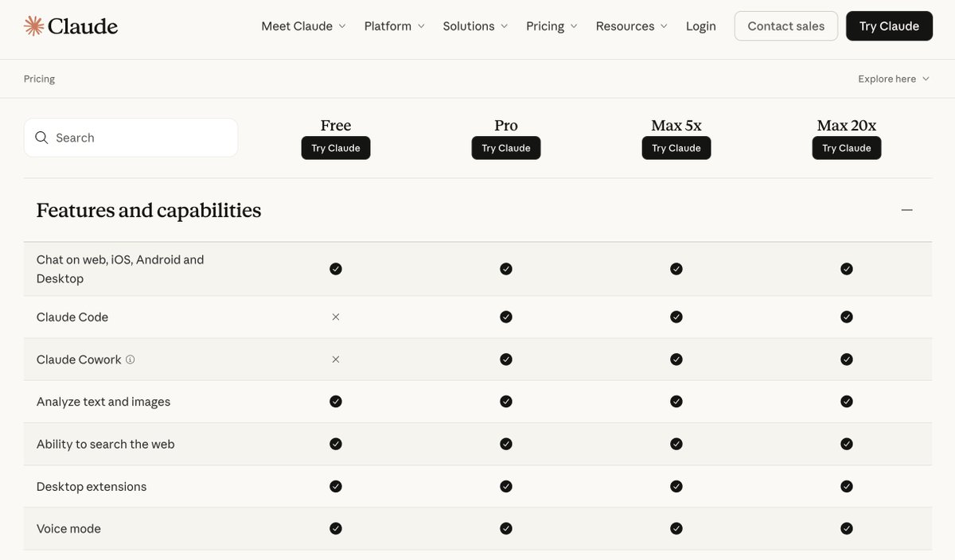The width and height of the screenshot is (955, 560).
Task: Open the Meet Claude dropdown menu
Action: [304, 26]
